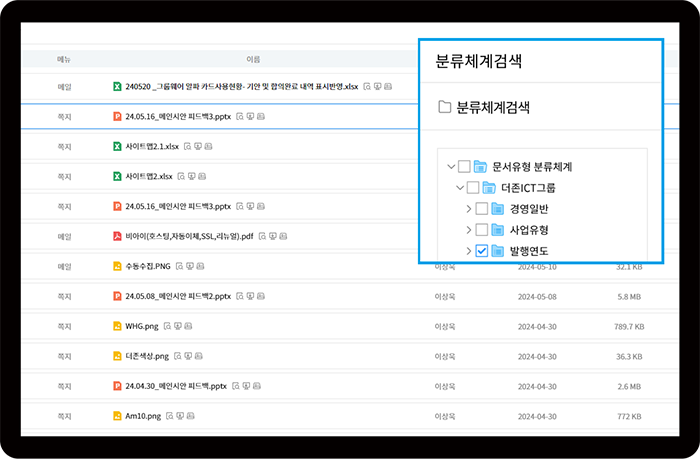Click the image file icon of WHG.png
Screen dimensions: 700x459
(x=117, y=326)
